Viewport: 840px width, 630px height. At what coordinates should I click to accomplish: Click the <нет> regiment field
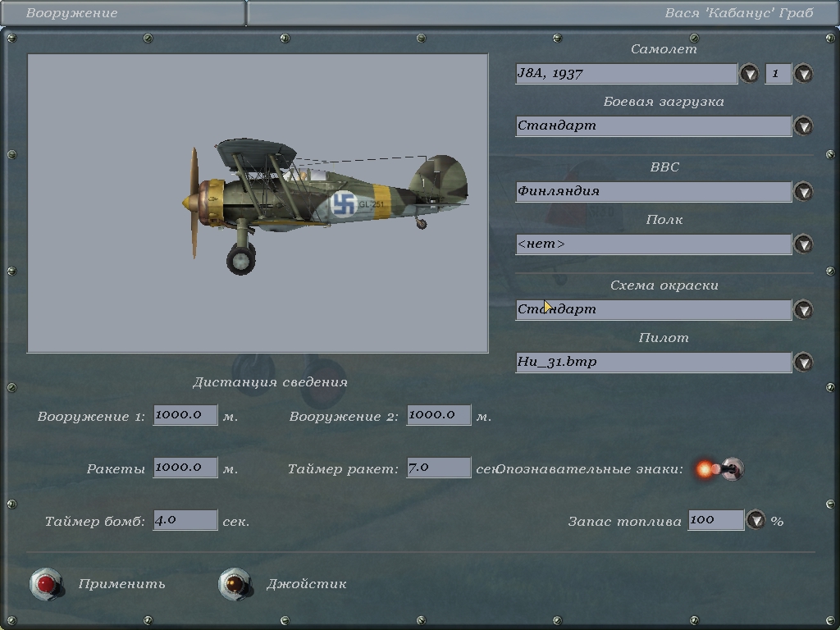[654, 244]
